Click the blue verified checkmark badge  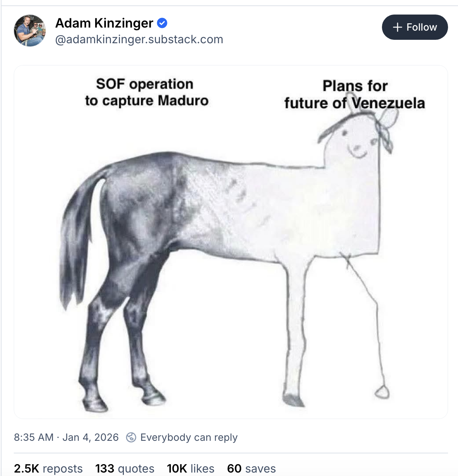pyautogui.click(x=162, y=23)
